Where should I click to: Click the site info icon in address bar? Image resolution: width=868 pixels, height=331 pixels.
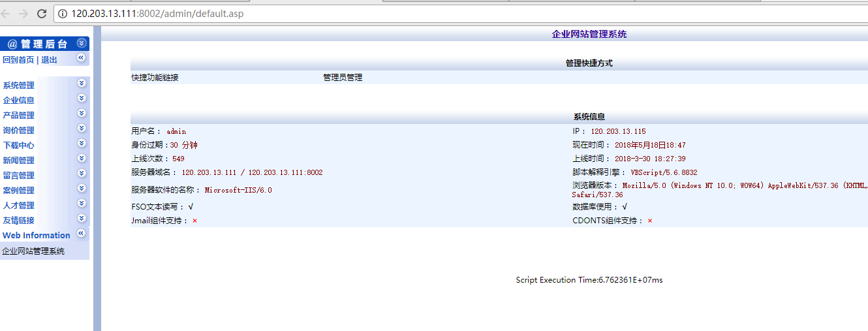[x=63, y=13]
